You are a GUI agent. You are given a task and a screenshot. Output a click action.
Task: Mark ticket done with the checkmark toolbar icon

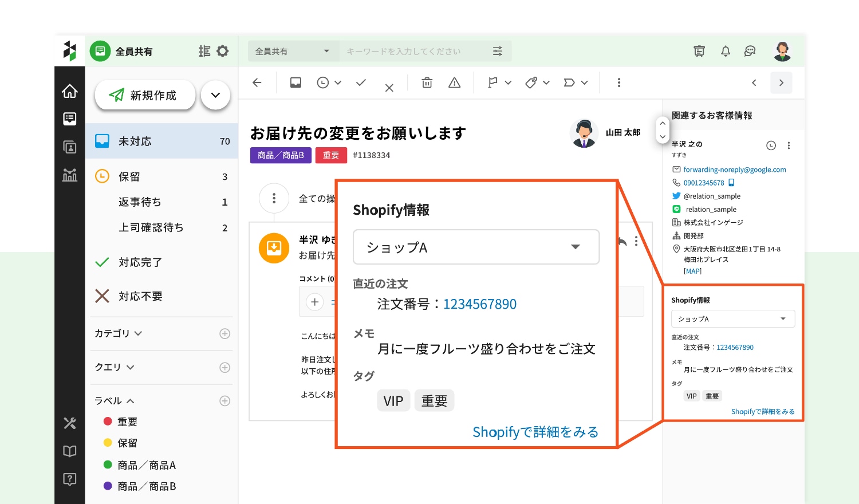coord(361,82)
